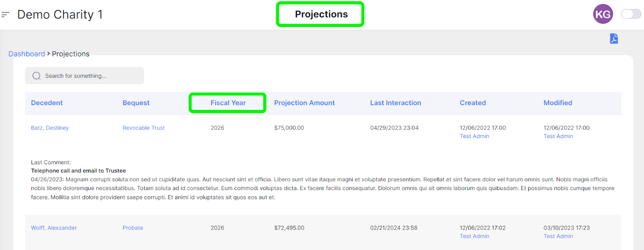Sort by the Created column header

(473, 103)
